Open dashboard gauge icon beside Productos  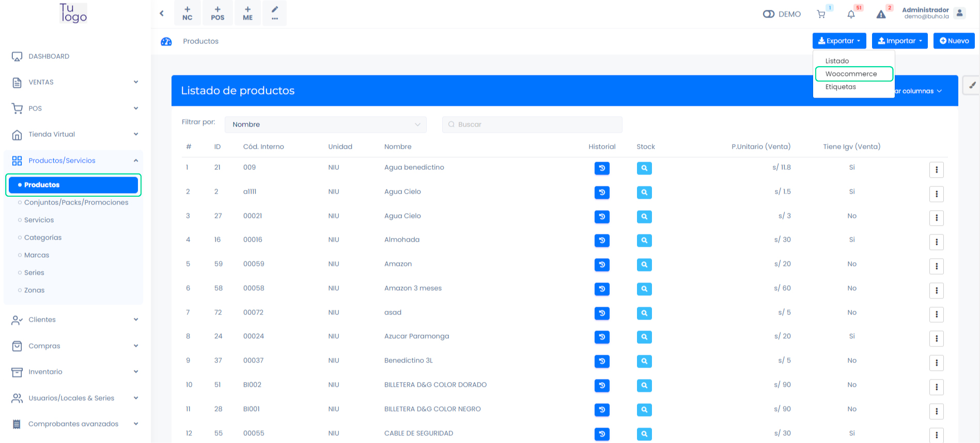(166, 41)
